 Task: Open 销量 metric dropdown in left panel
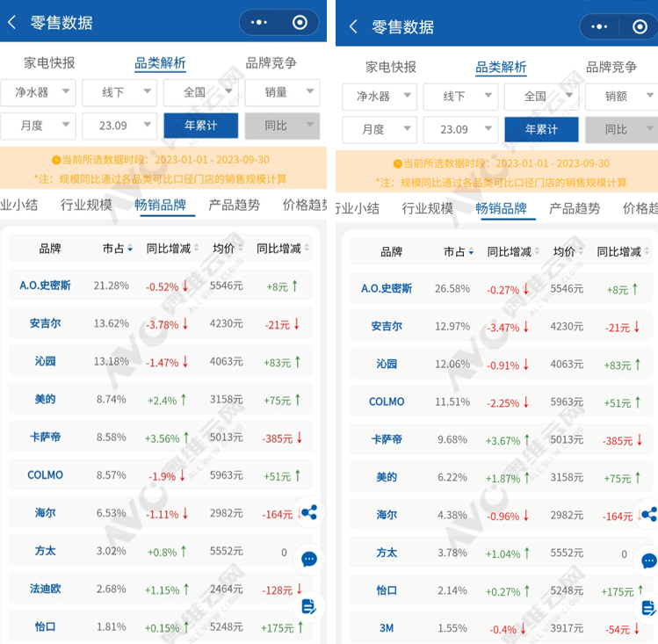[282, 92]
